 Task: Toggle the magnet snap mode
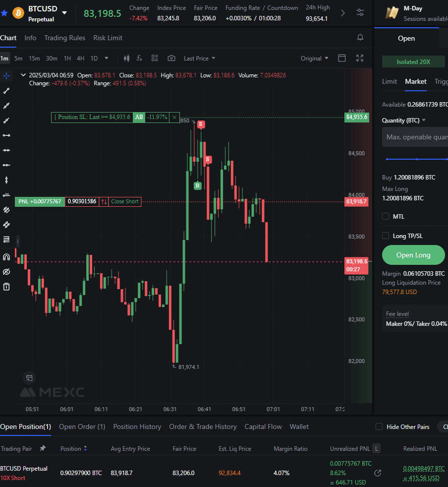(6, 257)
